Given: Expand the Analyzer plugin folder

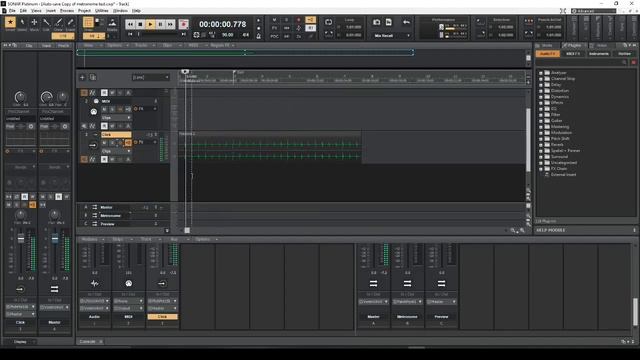Looking at the screenshot, I should tap(541, 73).
